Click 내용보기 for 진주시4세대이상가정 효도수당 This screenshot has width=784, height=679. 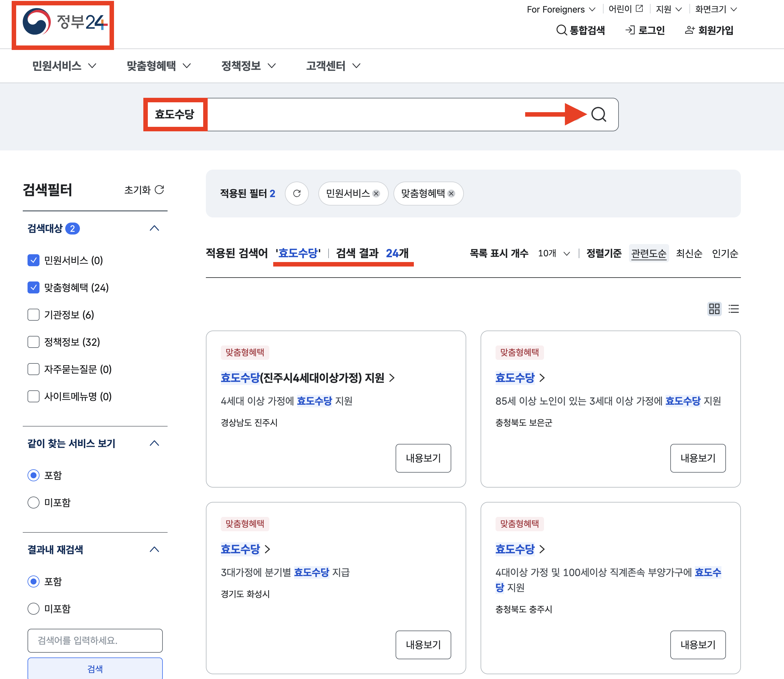tap(423, 458)
